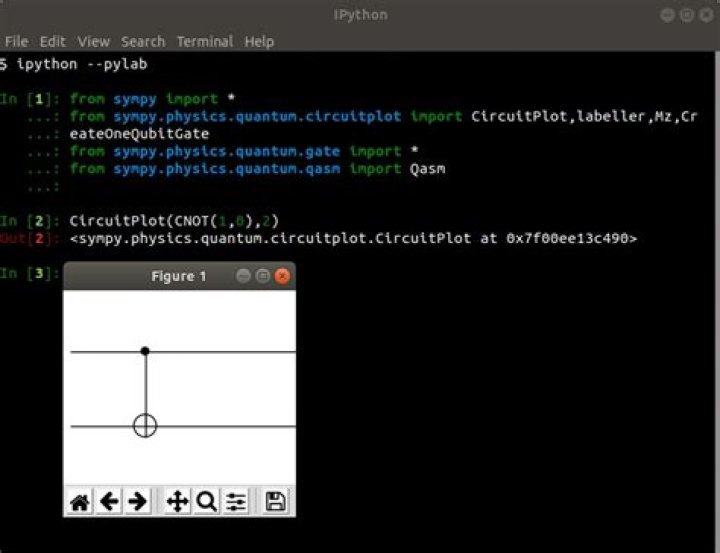Image resolution: width=720 pixels, height=553 pixels.
Task: Open the File menu
Action: coord(17,42)
